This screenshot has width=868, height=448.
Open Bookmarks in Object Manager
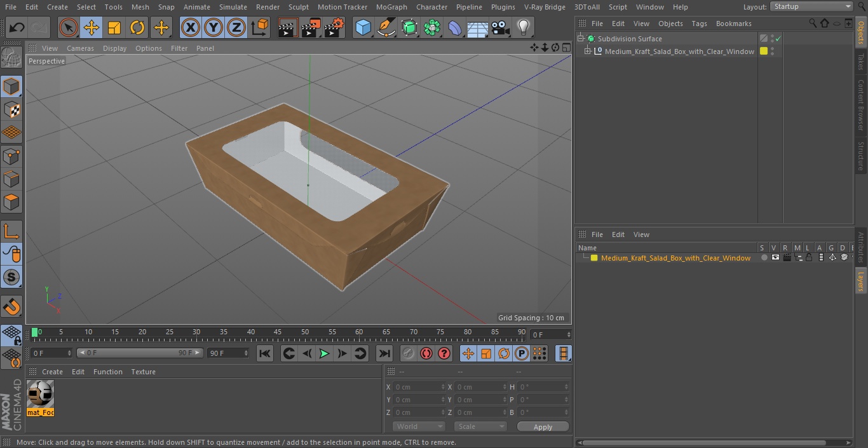(x=733, y=24)
